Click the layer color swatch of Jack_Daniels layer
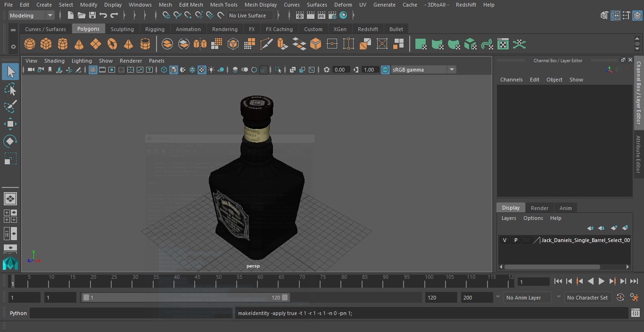Image resolution: width=644 pixels, height=332 pixels. pos(527,240)
